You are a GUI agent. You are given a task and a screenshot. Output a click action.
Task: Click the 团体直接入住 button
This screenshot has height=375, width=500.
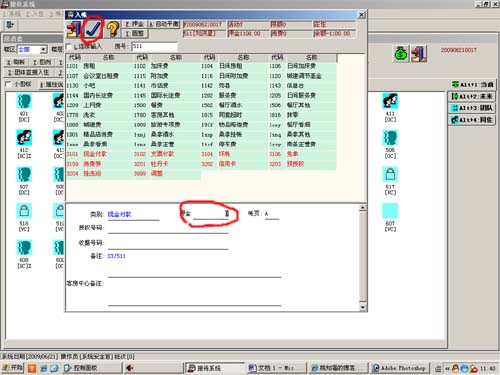[x=29, y=72]
